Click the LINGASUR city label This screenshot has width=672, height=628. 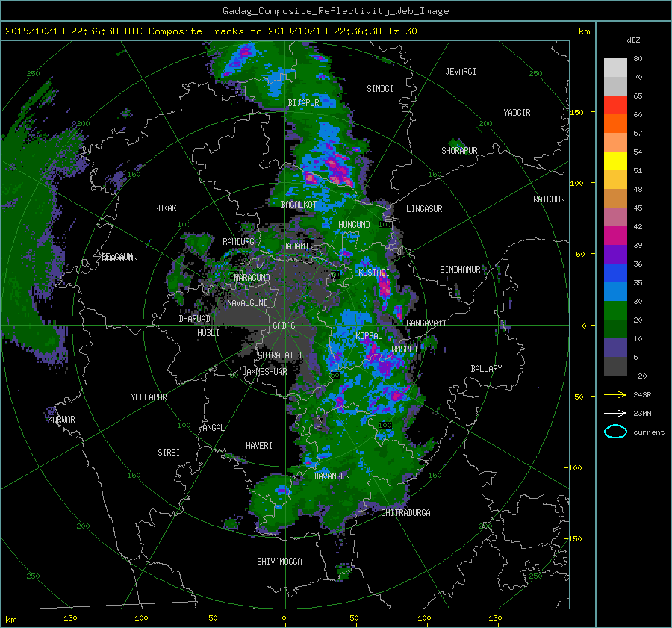point(424,209)
